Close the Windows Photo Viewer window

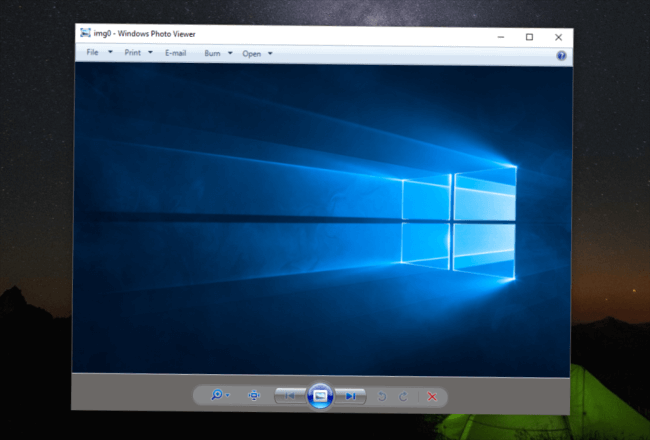[558, 37]
